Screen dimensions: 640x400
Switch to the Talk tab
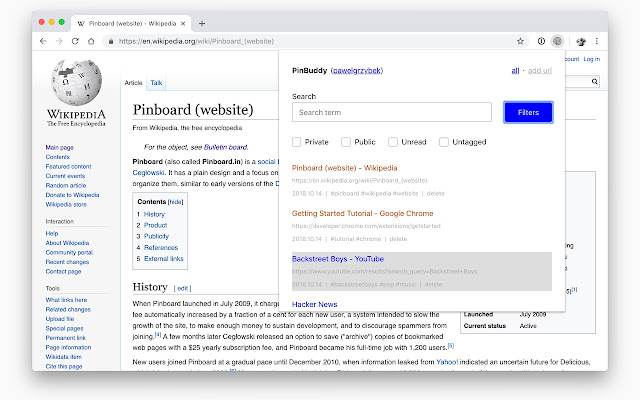pyautogui.click(x=156, y=82)
